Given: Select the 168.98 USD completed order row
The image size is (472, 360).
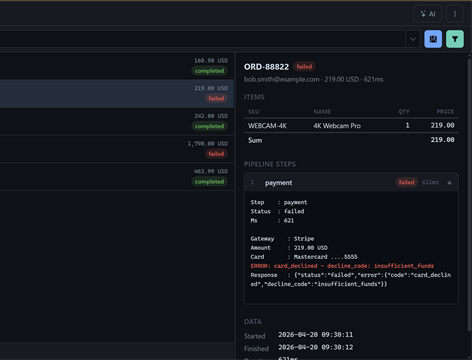Looking at the screenshot, I should click(117, 66).
